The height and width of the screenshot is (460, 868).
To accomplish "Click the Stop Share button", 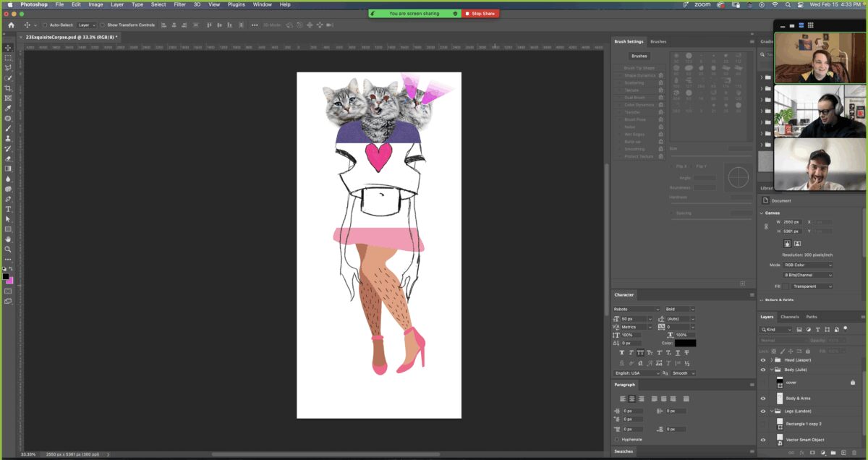I will coord(480,13).
